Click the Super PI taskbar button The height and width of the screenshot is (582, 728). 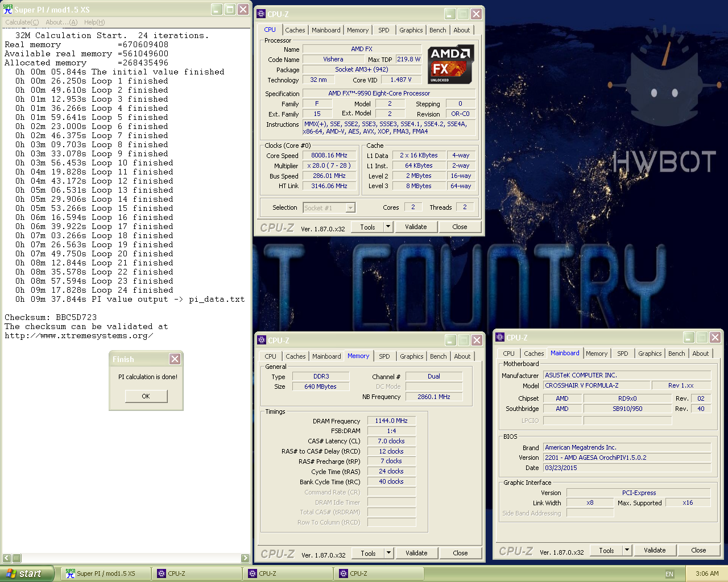pyautogui.click(x=105, y=573)
